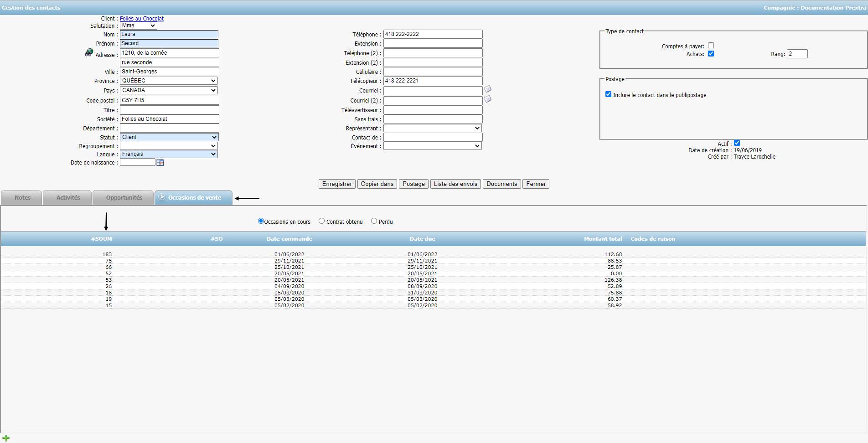Click the Télécopieur field 418 222-2221
This screenshot has width=868, height=443.
[x=433, y=81]
